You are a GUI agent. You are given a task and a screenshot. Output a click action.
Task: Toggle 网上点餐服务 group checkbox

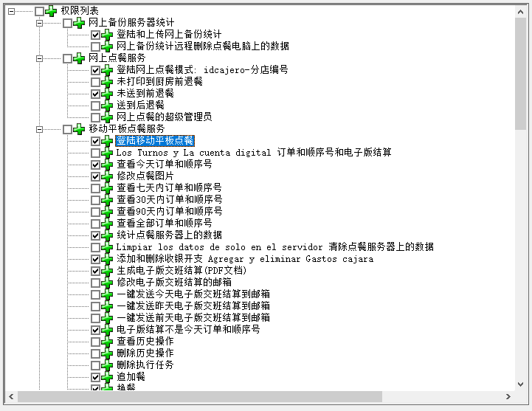[x=68, y=58]
